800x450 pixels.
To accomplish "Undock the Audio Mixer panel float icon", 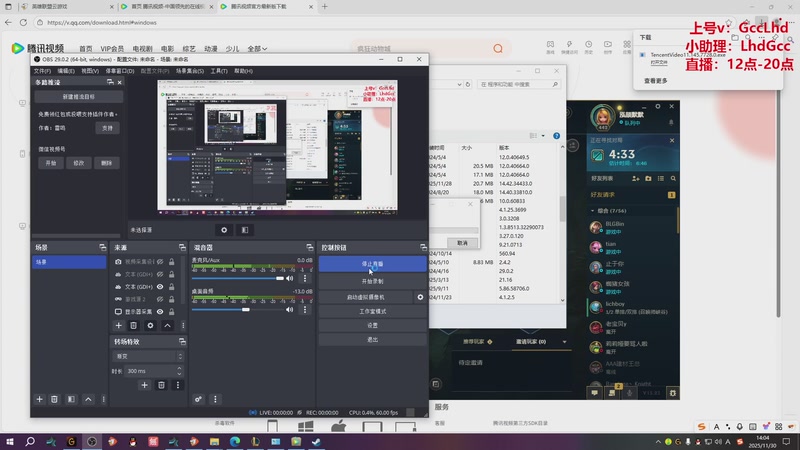I will click(310, 247).
